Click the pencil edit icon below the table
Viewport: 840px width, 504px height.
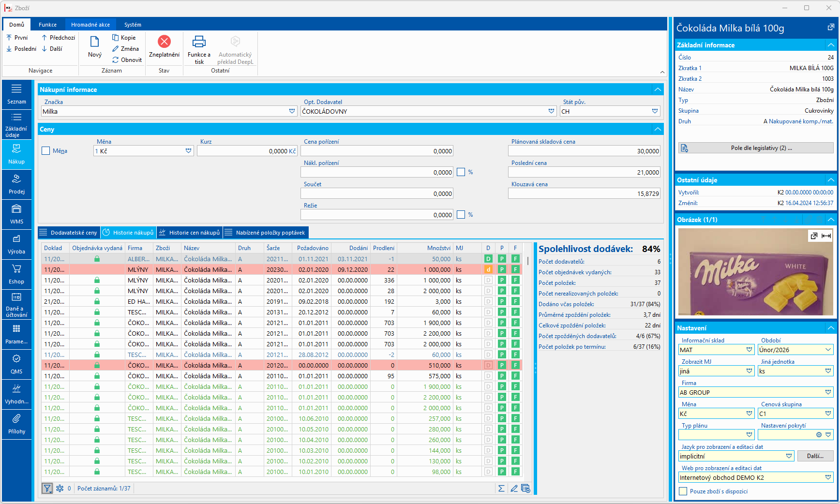pyautogui.click(x=514, y=489)
